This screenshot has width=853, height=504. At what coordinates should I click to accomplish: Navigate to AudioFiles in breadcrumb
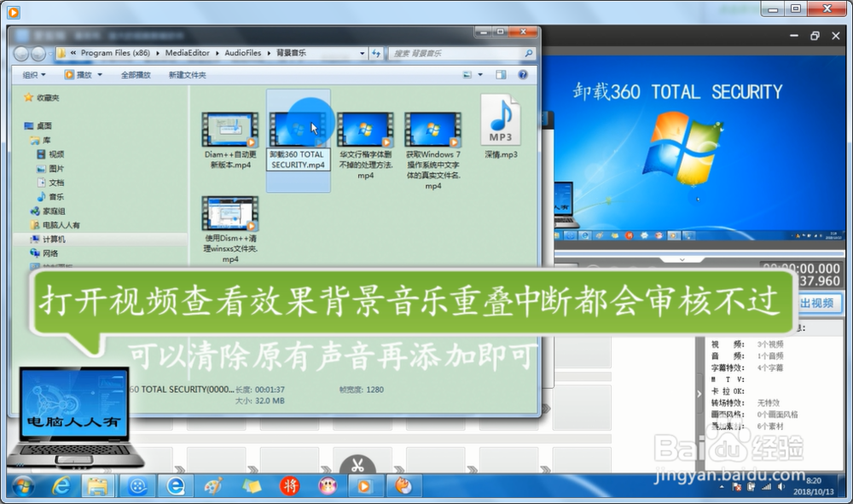tap(242, 53)
